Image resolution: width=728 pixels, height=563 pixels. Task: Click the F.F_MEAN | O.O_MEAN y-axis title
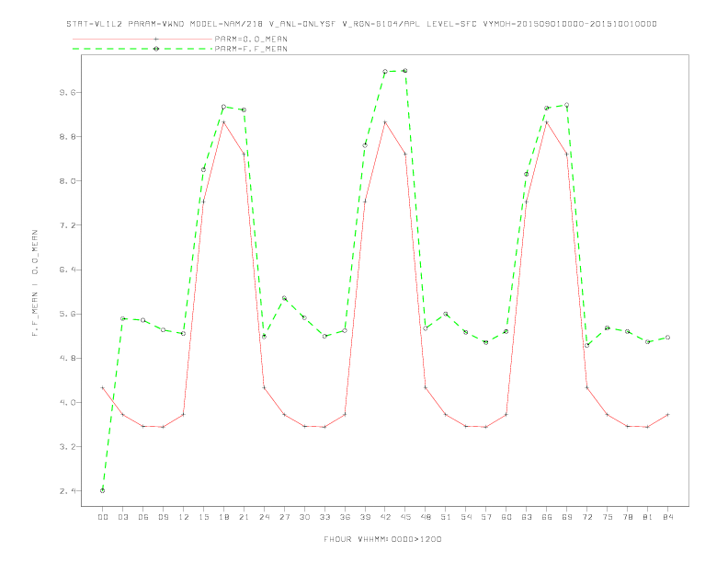(x=35, y=283)
